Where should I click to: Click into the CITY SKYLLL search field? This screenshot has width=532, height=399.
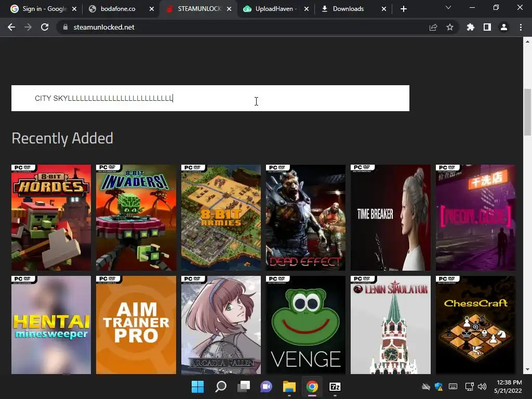point(210,98)
